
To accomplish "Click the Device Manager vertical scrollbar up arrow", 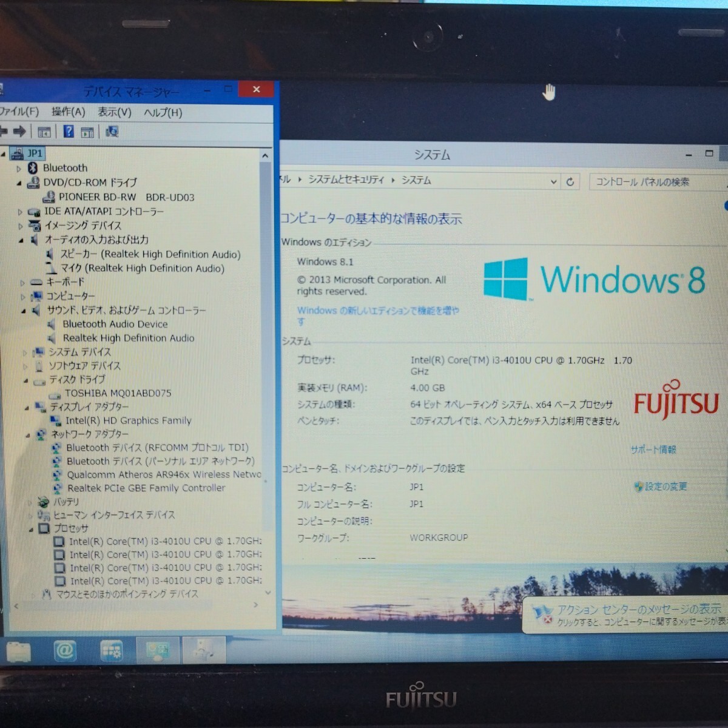I will [265, 156].
